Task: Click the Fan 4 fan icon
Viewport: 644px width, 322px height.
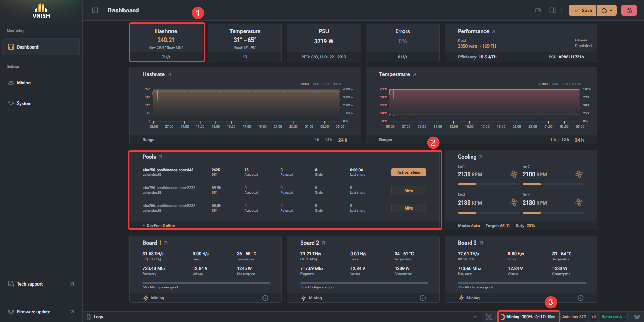Action: [579, 203]
